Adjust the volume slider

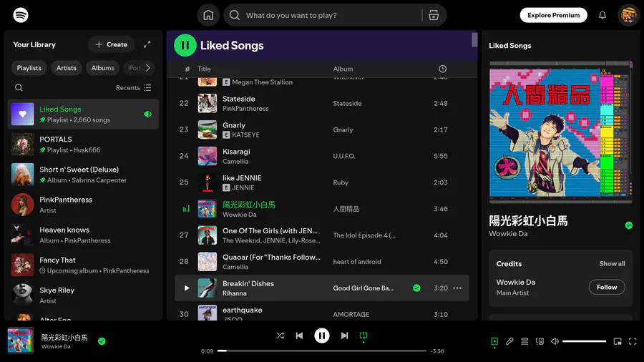[x=584, y=341]
